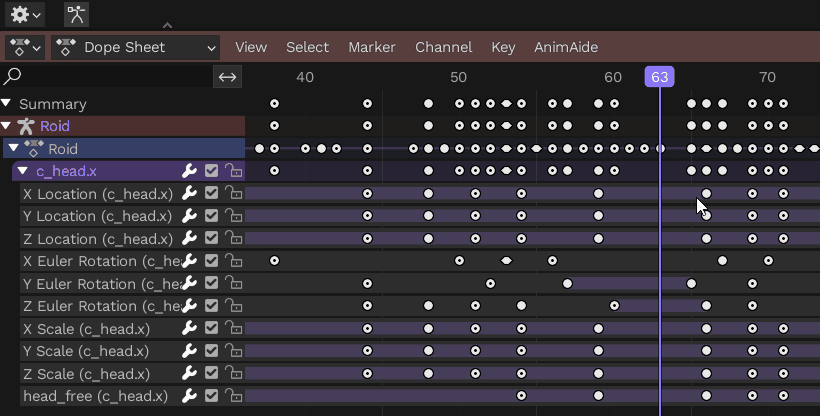Uncheck the c_head.x group checkbox
The image size is (820, 416).
[211, 171]
